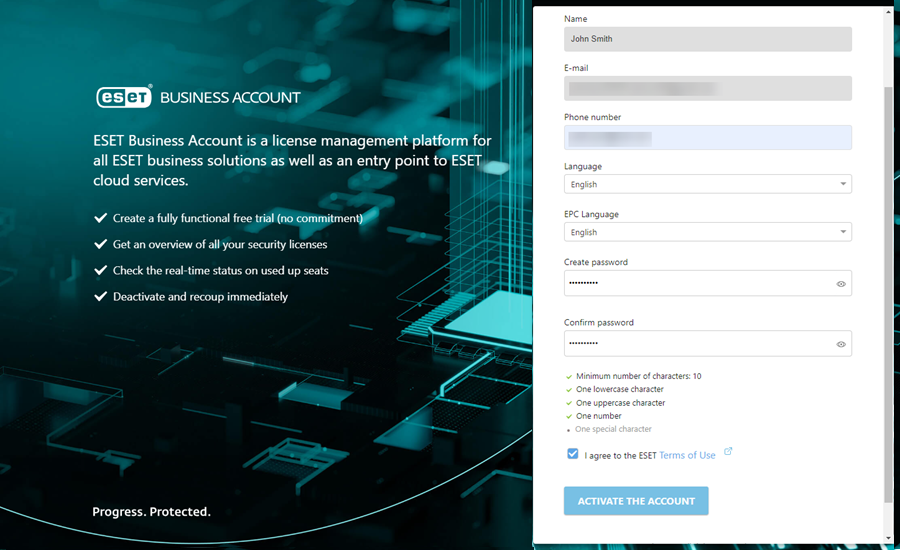The height and width of the screenshot is (550, 900).
Task: Uncheck the agree to ESET Terms checkbox
Action: coord(572,454)
